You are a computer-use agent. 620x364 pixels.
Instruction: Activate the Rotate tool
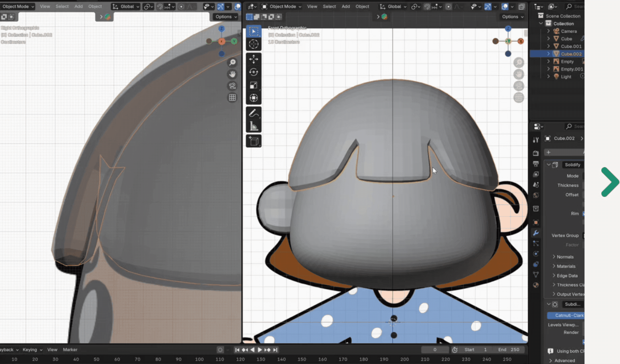[x=254, y=72]
